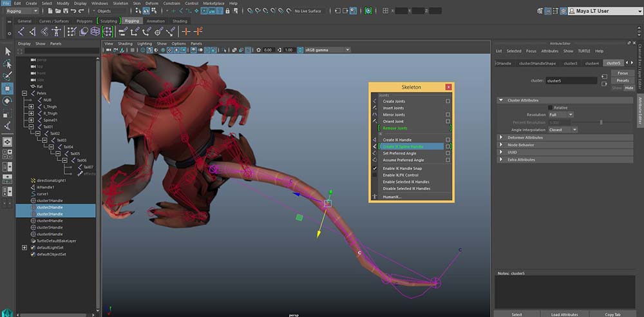Viewport: 644px width, 317px height.
Task: Click the cluster name input field
Action: point(570,81)
